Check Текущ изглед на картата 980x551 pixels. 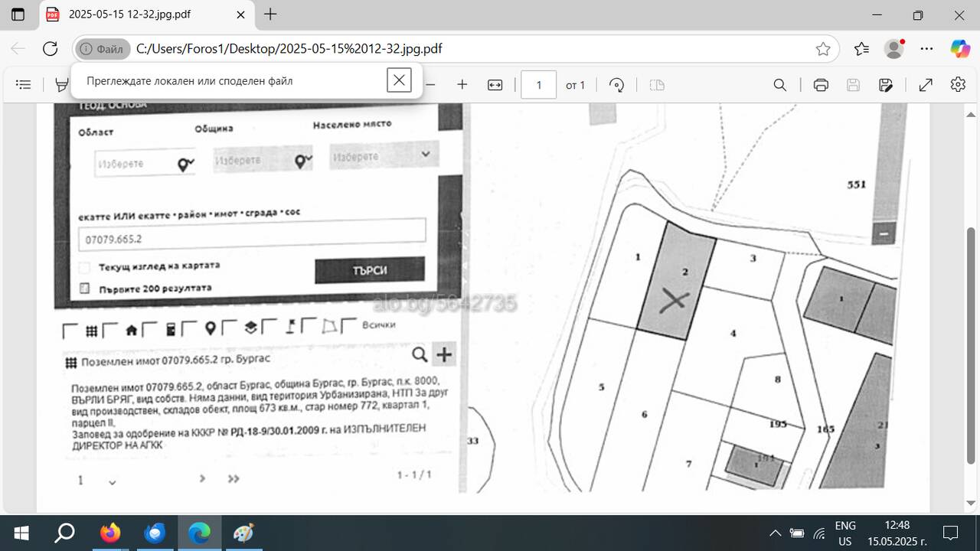85,267
